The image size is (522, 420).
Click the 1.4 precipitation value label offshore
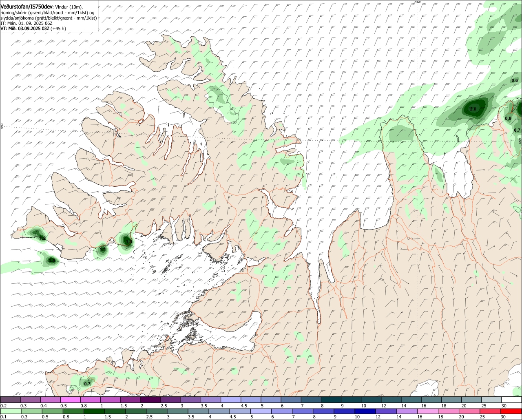pyautogui.click(x=51, y=260)
